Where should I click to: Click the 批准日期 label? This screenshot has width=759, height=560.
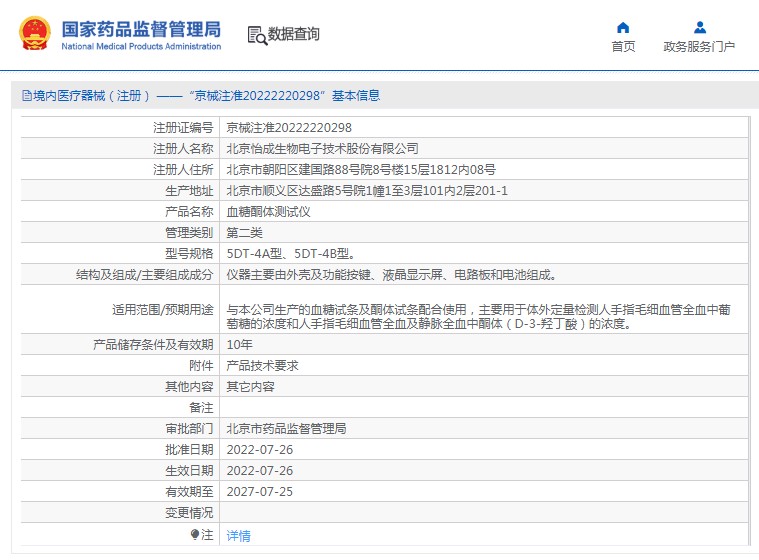189,450
